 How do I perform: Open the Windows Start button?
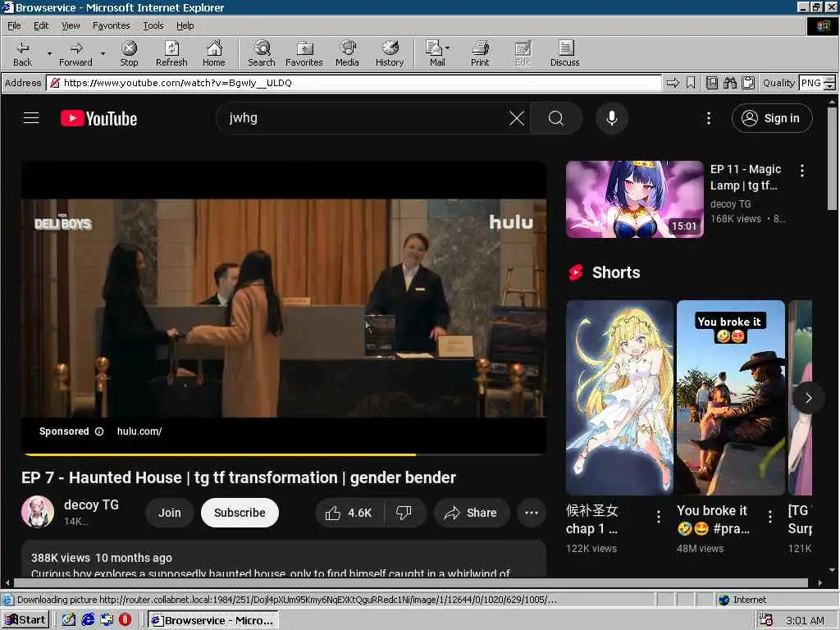coord(25,620)
